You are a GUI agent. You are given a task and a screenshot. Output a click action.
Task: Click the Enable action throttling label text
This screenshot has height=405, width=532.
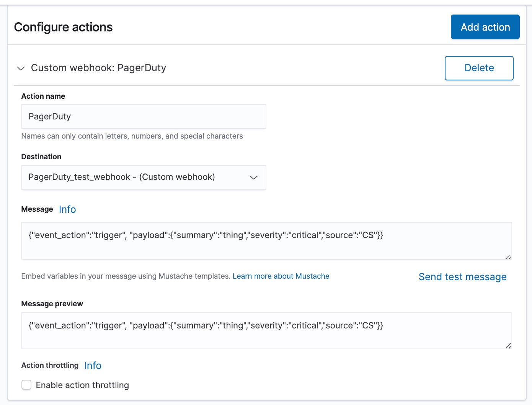pyautogui.click(x=82, y=385)
